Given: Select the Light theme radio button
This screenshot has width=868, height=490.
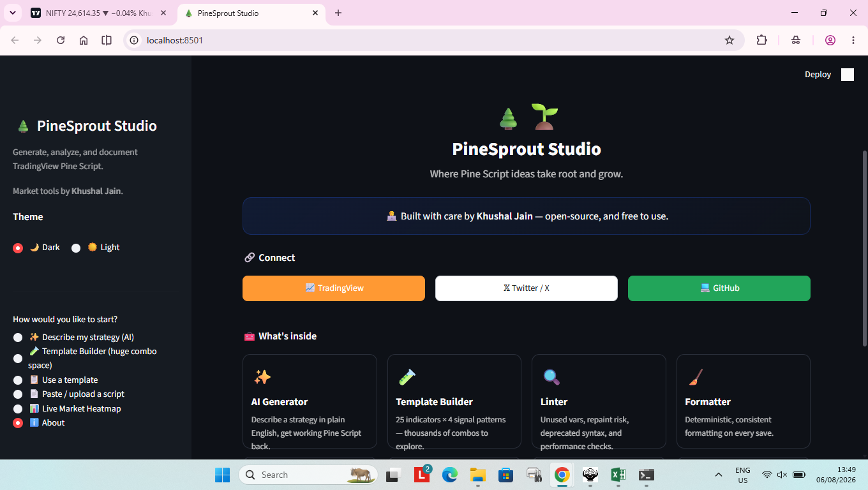Looking at the screenshot, I should (76, 248).
